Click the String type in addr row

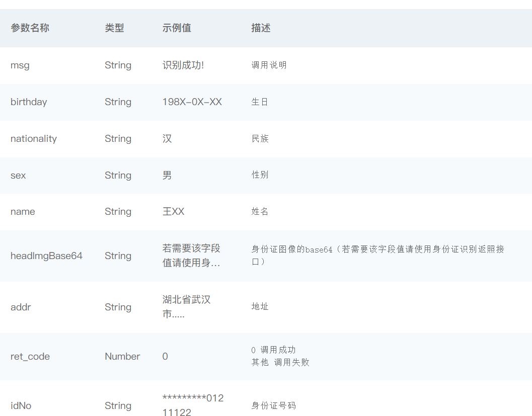(118, 307)
